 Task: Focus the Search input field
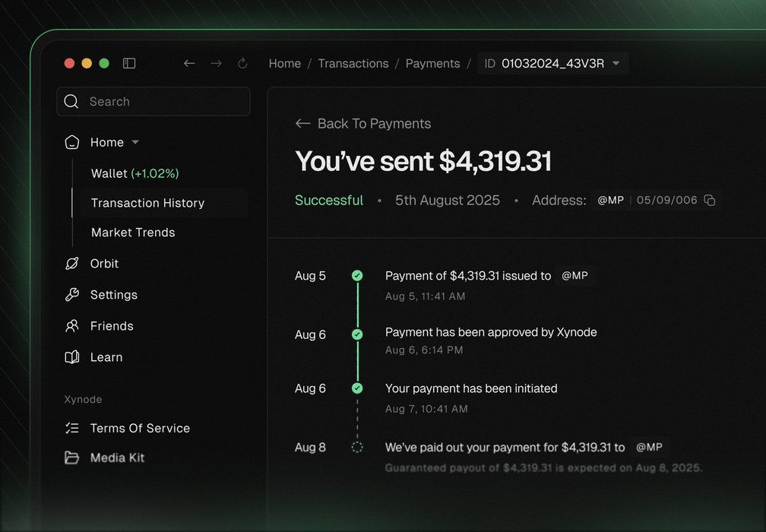tap(154, 102)
